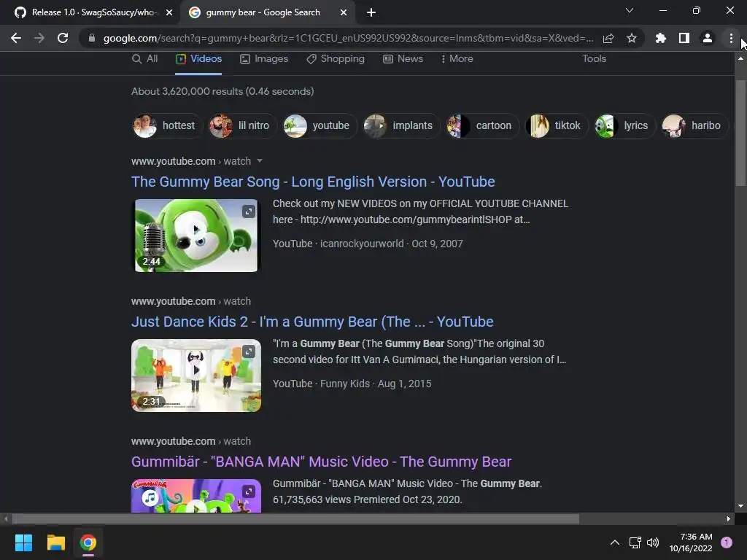Open Shopping results
The width and height of the screenshot is (747, 560).
point(336,58)
